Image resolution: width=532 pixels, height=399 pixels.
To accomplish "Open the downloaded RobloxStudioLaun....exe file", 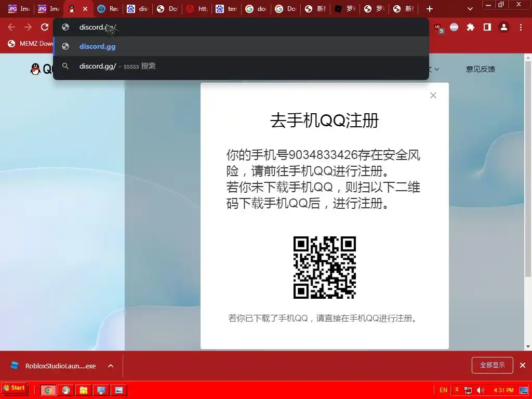I will (x=54, y=366).
